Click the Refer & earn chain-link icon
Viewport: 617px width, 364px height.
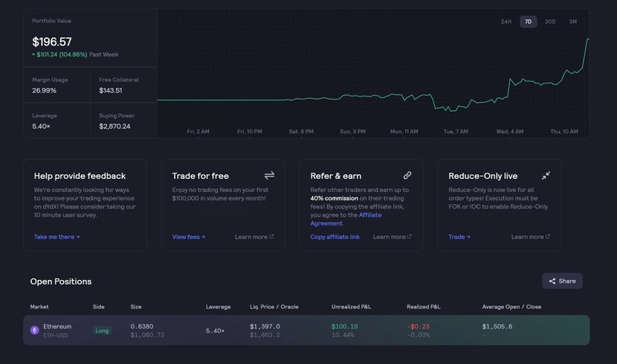(x=407, y=175)
